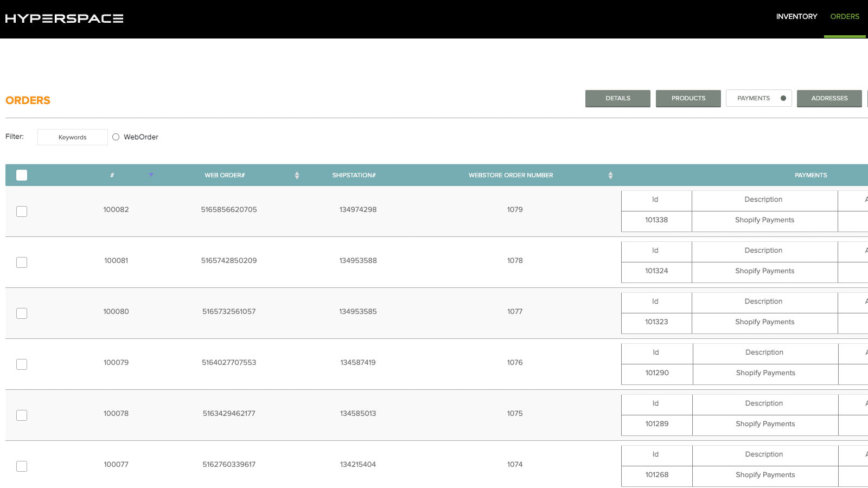Image resolution: width=868 pixels, height=488 pixels.
Task: Click Shopify Payments for payment 101324
Action: pyautogui.click(x=765, y=271)
